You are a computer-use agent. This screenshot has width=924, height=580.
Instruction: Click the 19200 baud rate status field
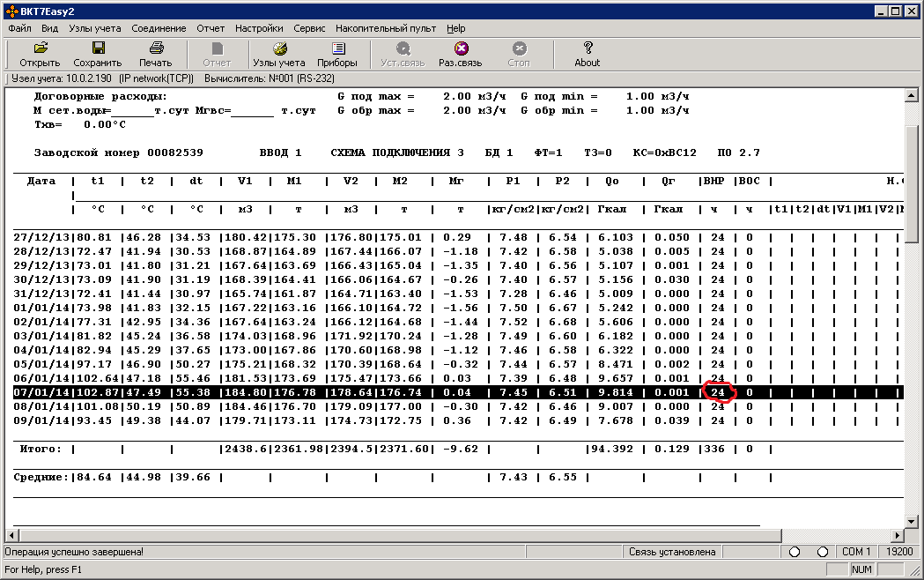(899, 552)
